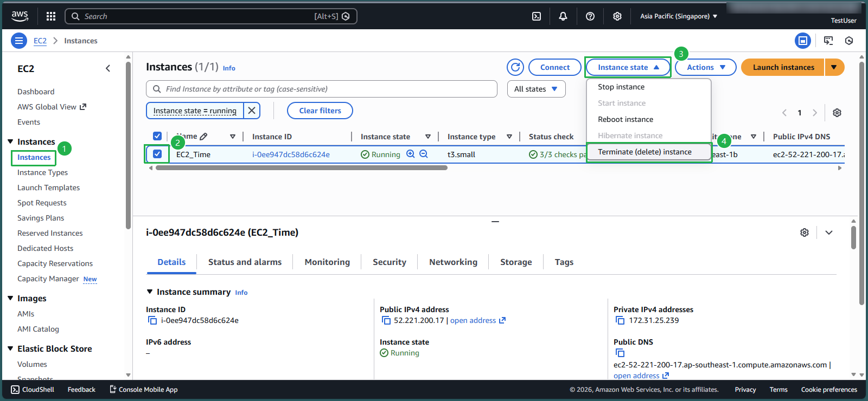Image resolution: width=868 pixels, height=401 pixels.
Task: Edit the Name tag pencil icon
Action: tap(203, 137)
